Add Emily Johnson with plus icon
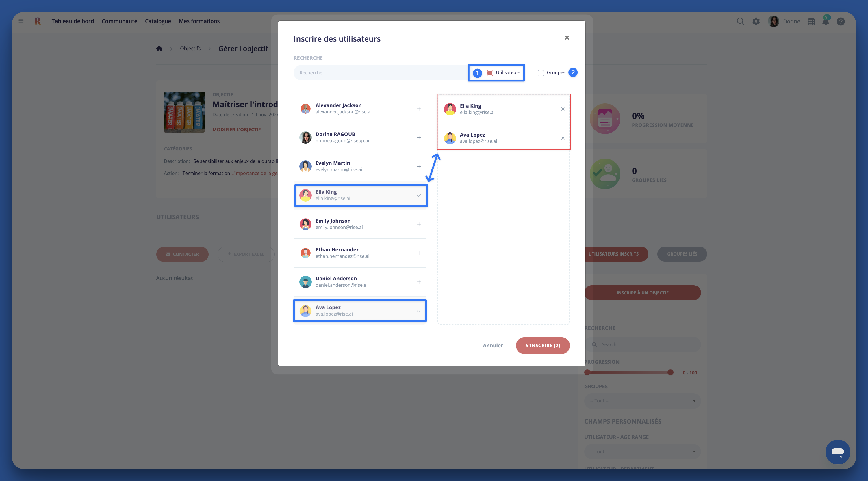This screenshot has height=481, width=868. point(419,224)
